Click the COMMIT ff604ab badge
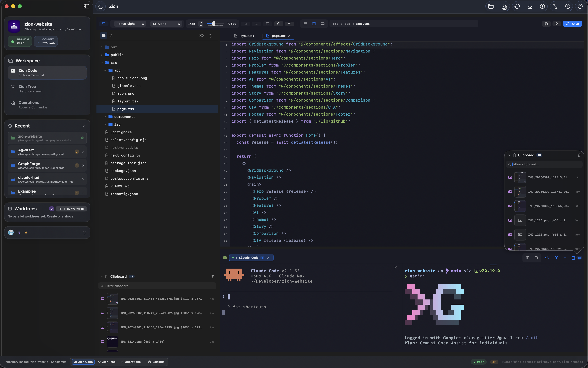 pyautogui.click(x=46, y=41)
